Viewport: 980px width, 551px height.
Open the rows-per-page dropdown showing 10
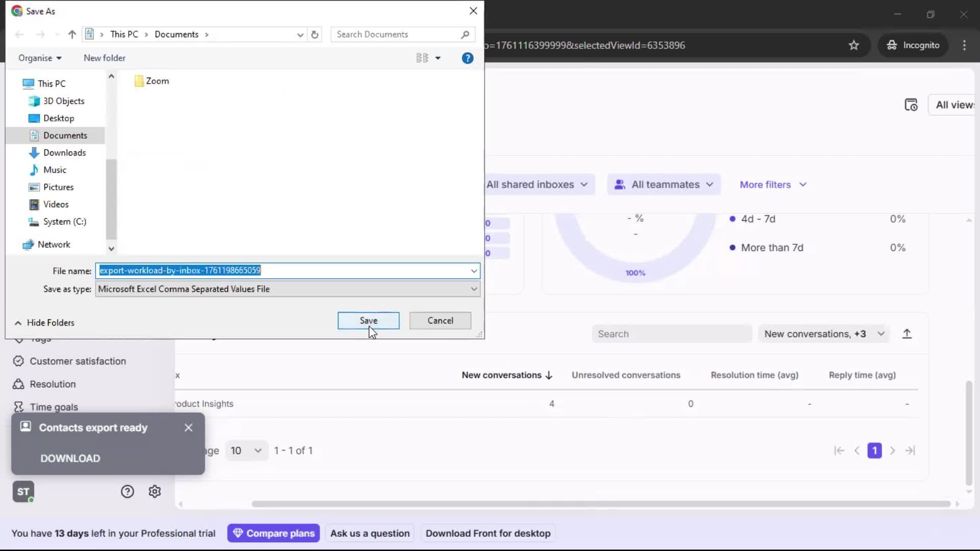tap(246, 450)
